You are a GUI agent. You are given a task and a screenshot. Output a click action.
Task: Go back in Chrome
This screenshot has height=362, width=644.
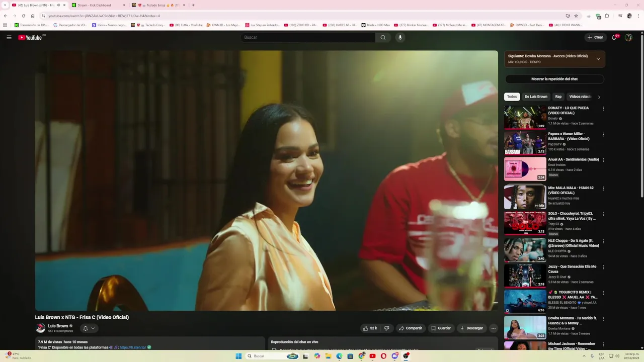(6, 16)
